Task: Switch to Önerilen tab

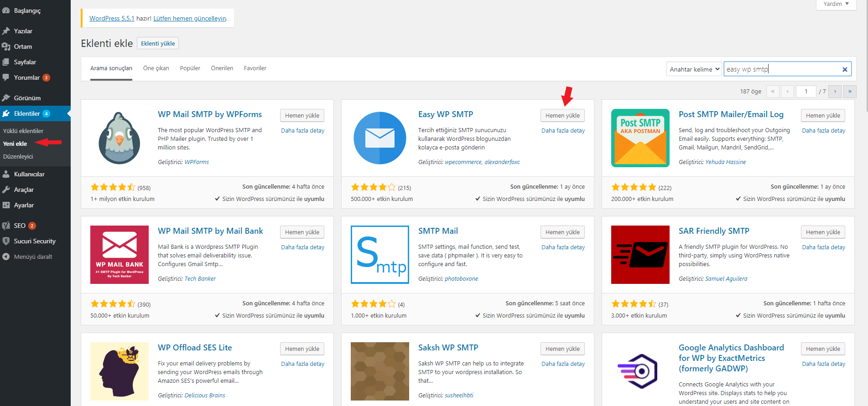Action: click(x=222, y=68)
